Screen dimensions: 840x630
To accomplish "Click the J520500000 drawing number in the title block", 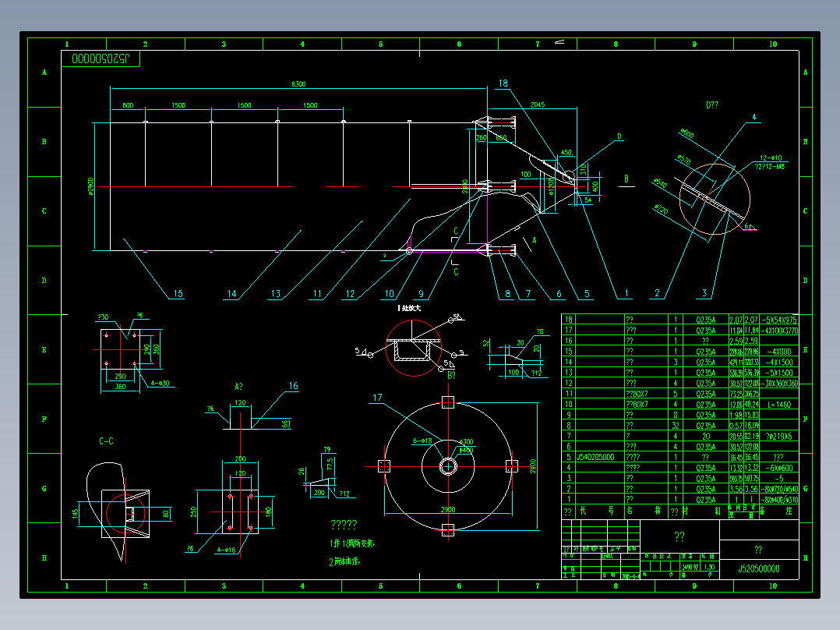I will pyautogui.click(x=759, y=569).
